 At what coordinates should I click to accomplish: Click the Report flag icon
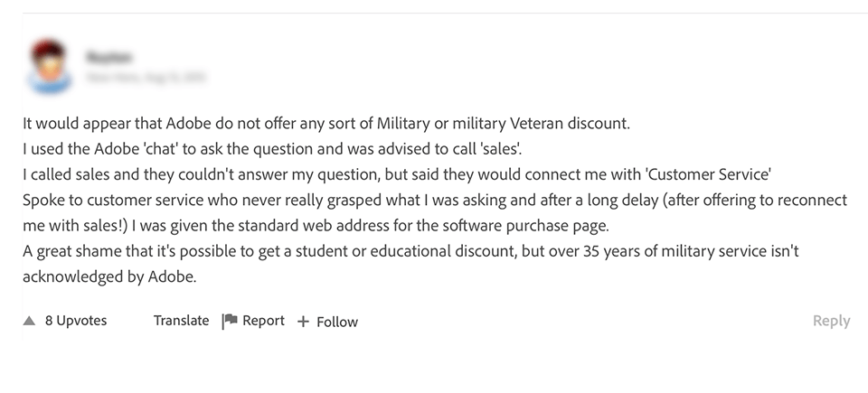coord(230,321)
